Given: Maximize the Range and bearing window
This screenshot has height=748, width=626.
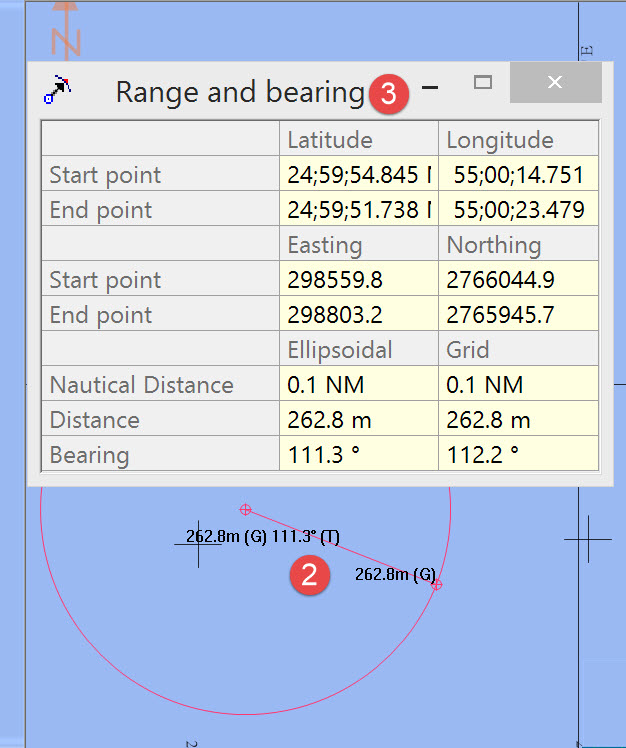Looking at the screenshot, I should [x=482, y=84].
